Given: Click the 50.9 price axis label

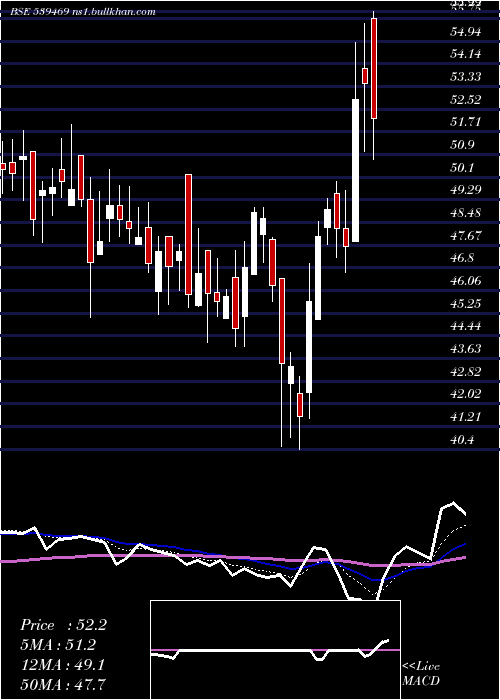Looking at the screenshot, I should coord(462,145).
